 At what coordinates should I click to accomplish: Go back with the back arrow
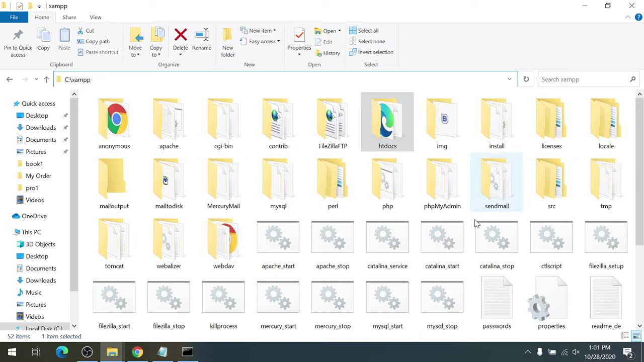click(10, 79)
